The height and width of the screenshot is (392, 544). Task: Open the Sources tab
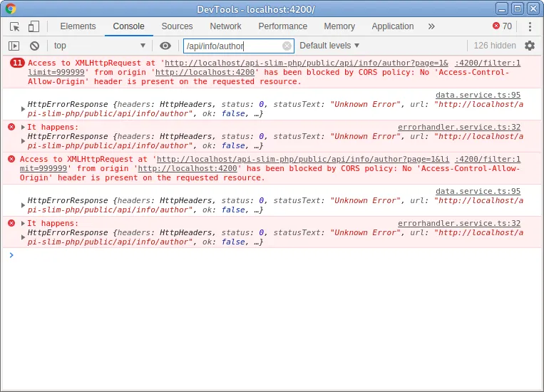click(177, 26)
